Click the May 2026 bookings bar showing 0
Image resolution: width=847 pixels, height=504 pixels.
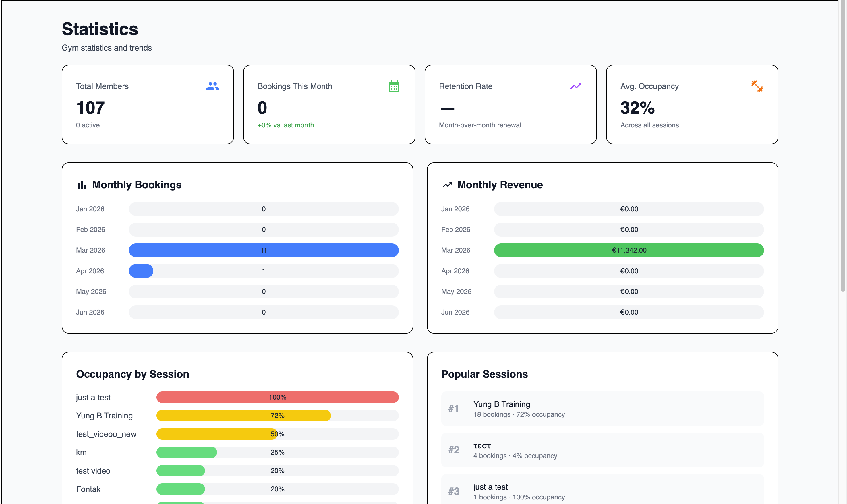click(x=264, y=291)
